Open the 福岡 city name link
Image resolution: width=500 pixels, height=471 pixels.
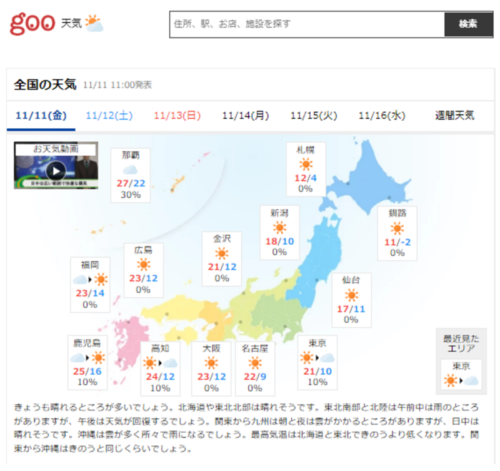pyautogui.click(x=90, y=265)
